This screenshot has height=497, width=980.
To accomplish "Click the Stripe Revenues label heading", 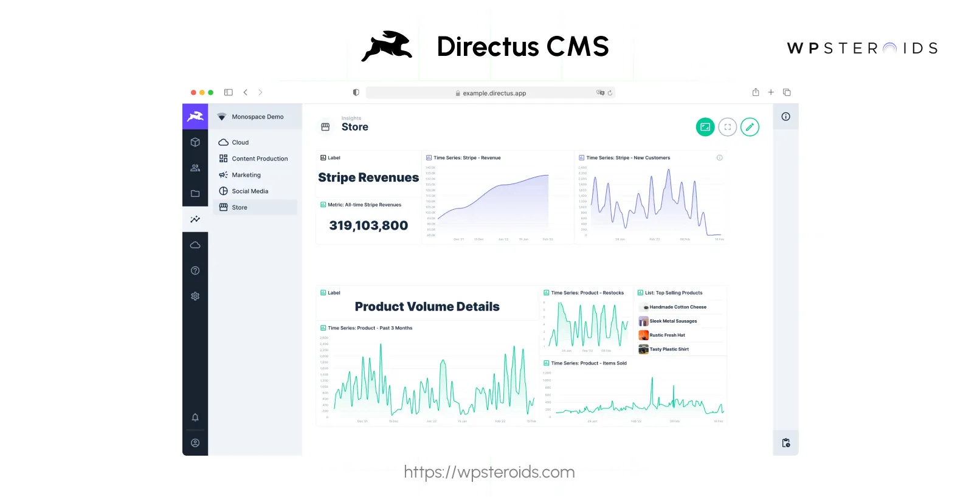I will (x=368, y=177).
